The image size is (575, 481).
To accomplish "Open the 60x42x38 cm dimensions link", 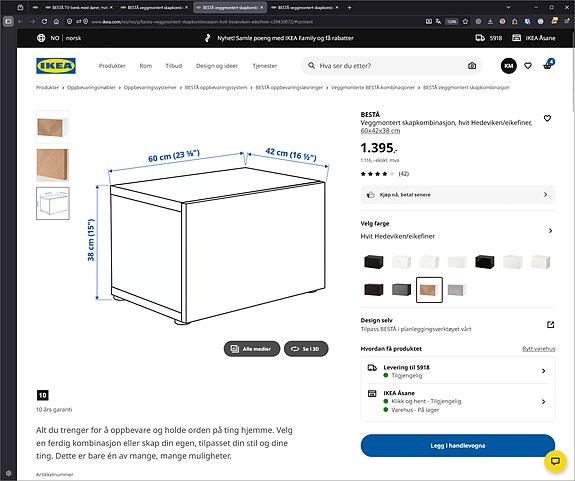I will (x=380, y=131).
